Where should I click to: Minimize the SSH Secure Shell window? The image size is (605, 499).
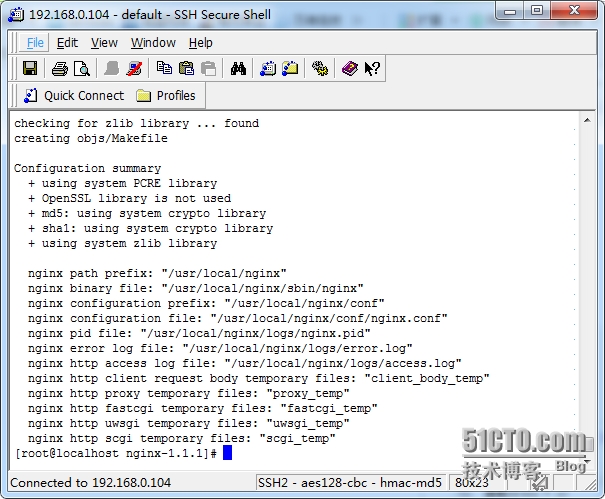(x=510, y=11)
